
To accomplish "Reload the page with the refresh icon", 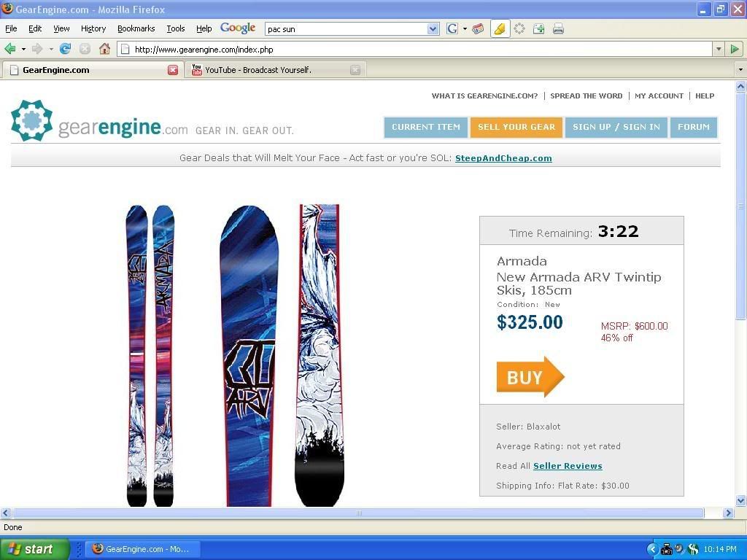I will pos(65,49).
